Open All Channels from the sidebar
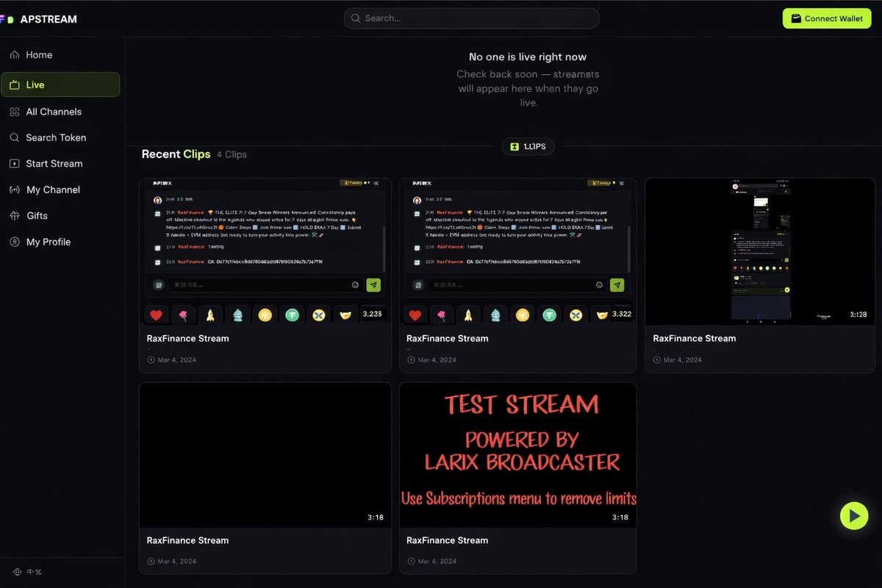882x588 pixels. click(53, 111)
